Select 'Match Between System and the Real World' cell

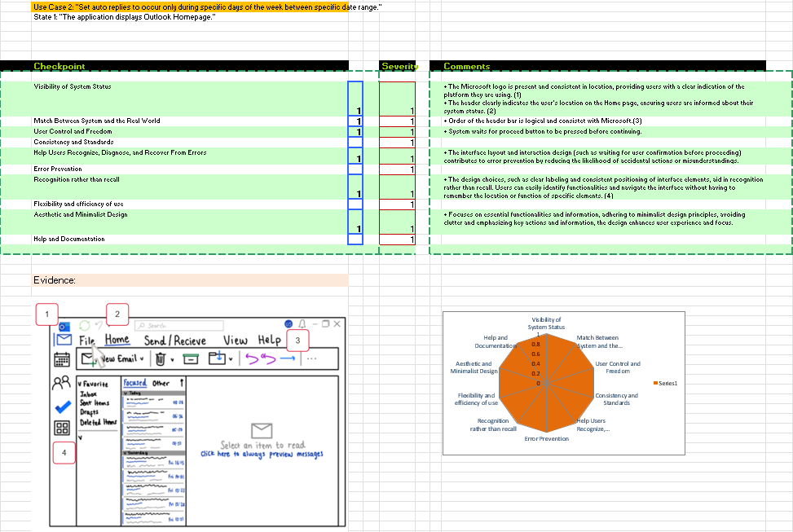point(190,121)
